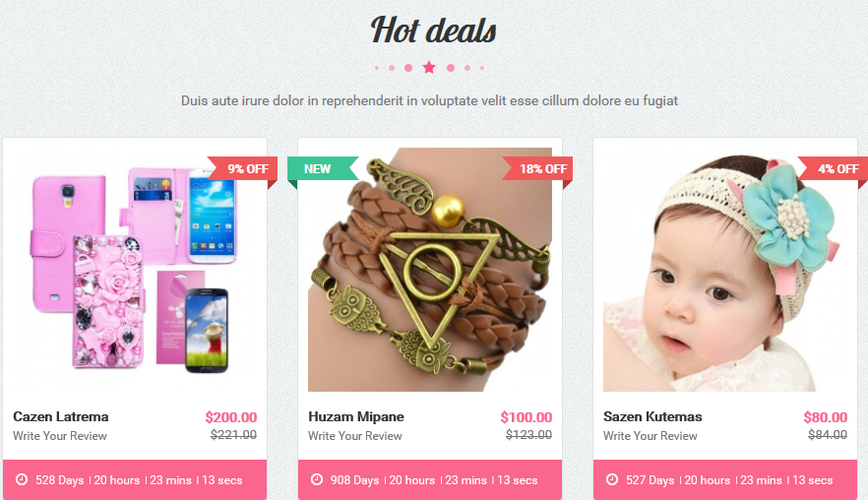View the pink phone case product image
This screenshot has height=500, width=868.
tap(135, 270)
